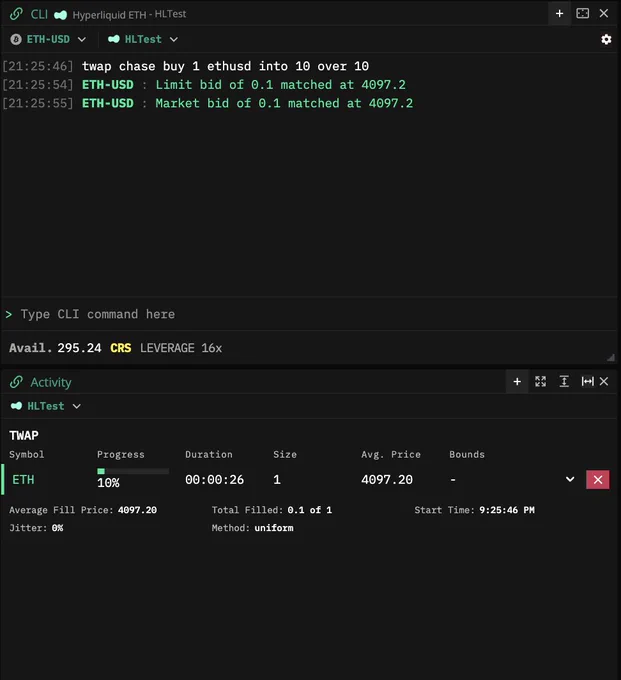Click the Bounds column header
The image size is (621, 680).
tap(467, 454)
